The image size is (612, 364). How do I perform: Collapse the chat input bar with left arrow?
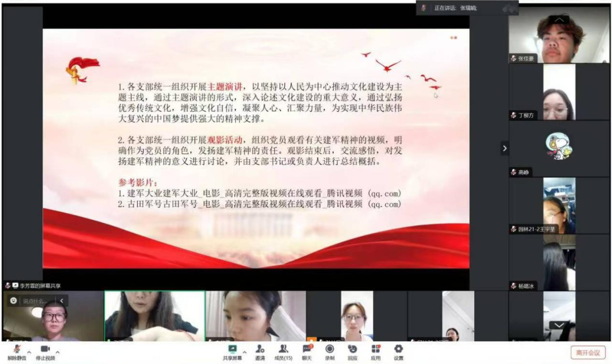[x=61, y=301]
